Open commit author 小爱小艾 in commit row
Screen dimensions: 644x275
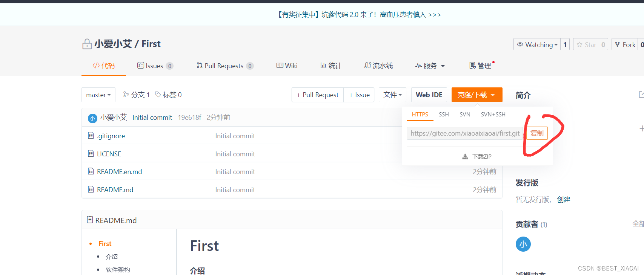coord(114,118)
